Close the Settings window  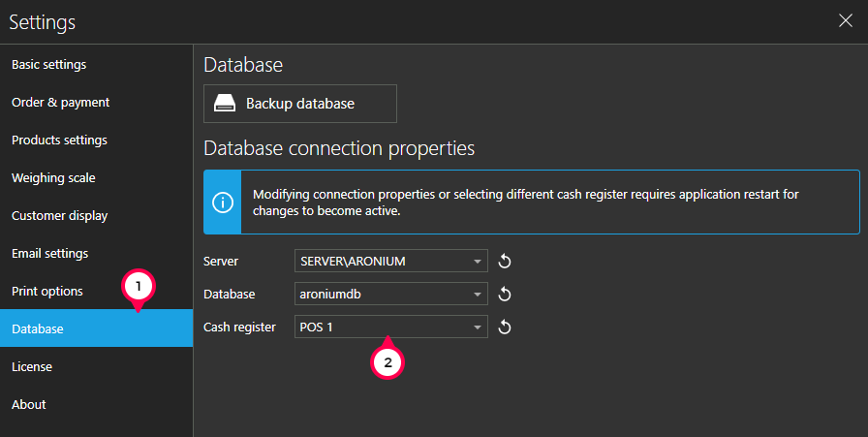pos(845,21)
